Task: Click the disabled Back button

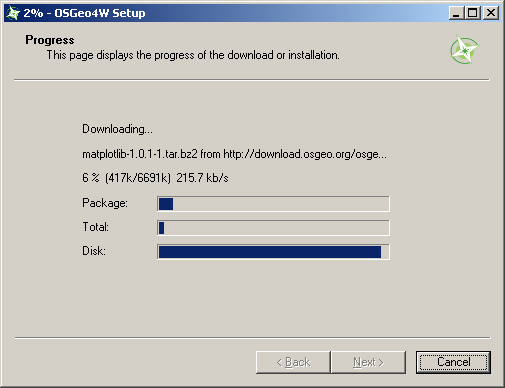Action: 293,362
